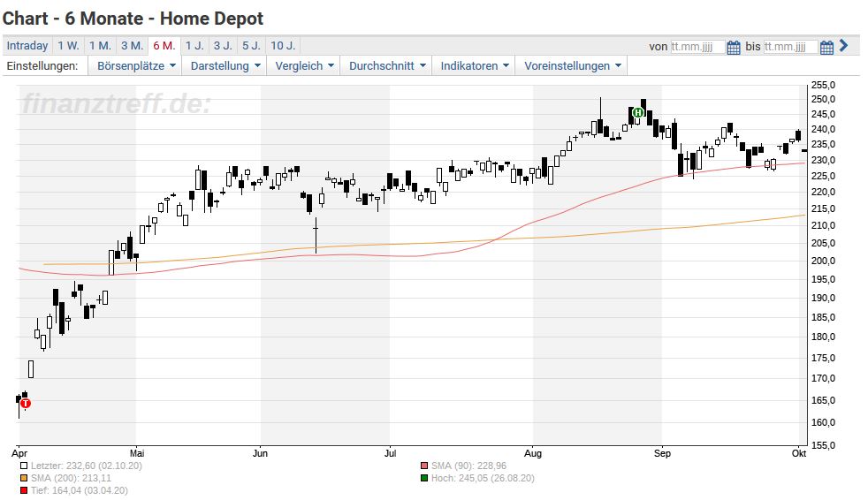
Task: Click the orange SMA (200) legend swatch
Action: [x=24, y=479]
